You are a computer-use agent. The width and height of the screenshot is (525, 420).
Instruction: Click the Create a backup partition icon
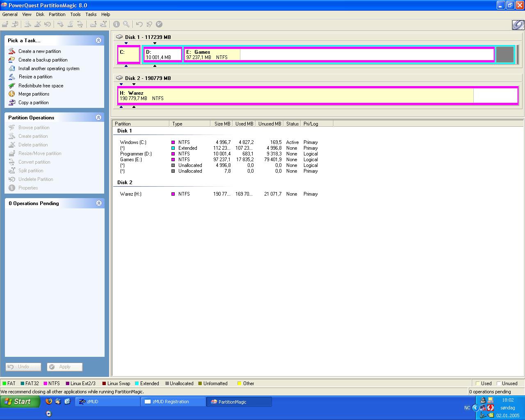11,60
